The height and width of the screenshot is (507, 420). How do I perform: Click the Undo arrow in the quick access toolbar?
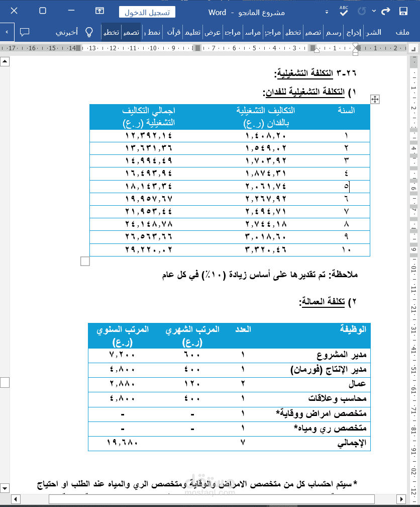point(386,12)
